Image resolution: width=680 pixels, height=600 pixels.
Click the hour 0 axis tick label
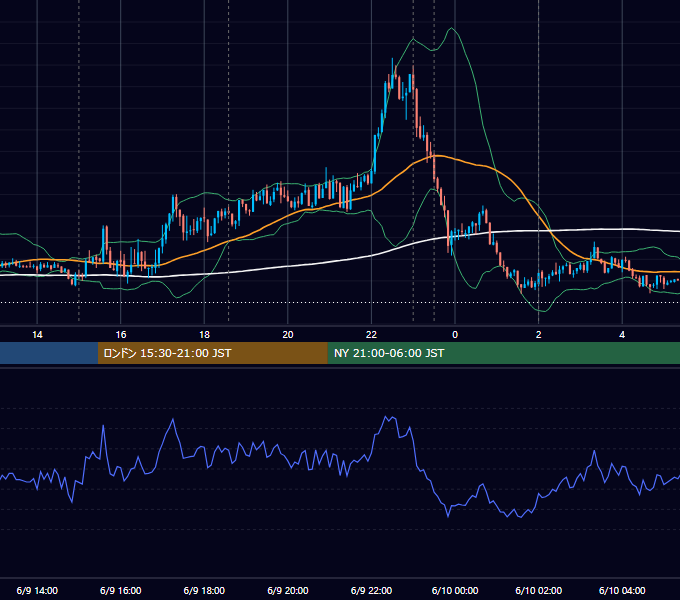tap(455, 335)
